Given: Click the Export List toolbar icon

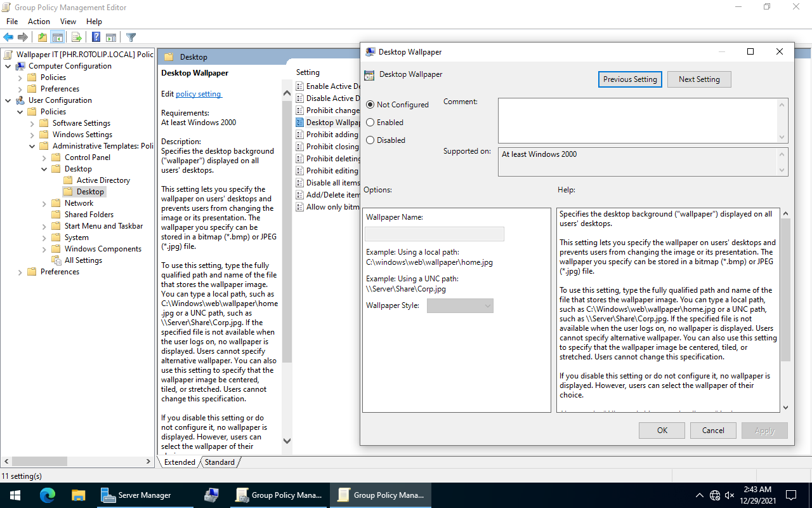Looking at the screenshot, I should pos(77,37).
